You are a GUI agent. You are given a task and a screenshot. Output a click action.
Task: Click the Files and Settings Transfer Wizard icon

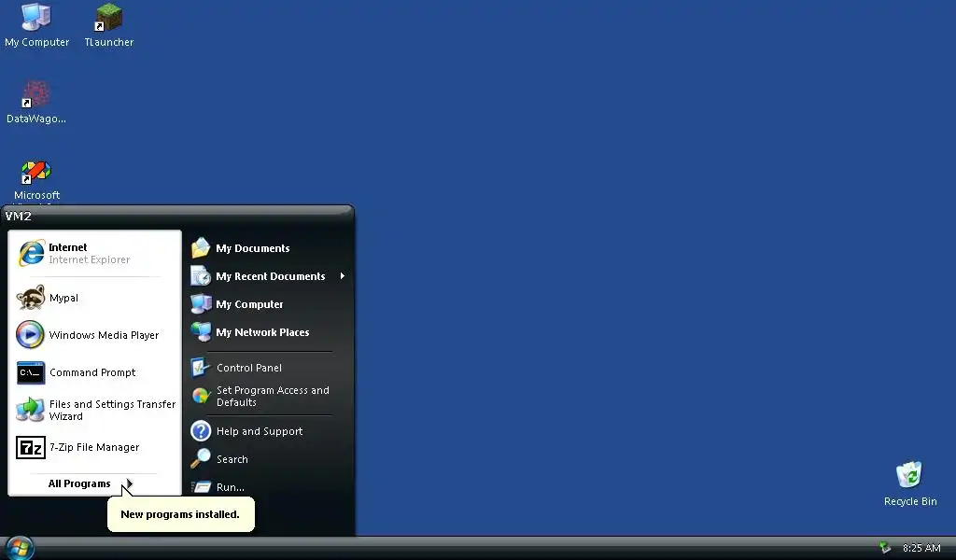pyautogui.click(x=31, y=410)
